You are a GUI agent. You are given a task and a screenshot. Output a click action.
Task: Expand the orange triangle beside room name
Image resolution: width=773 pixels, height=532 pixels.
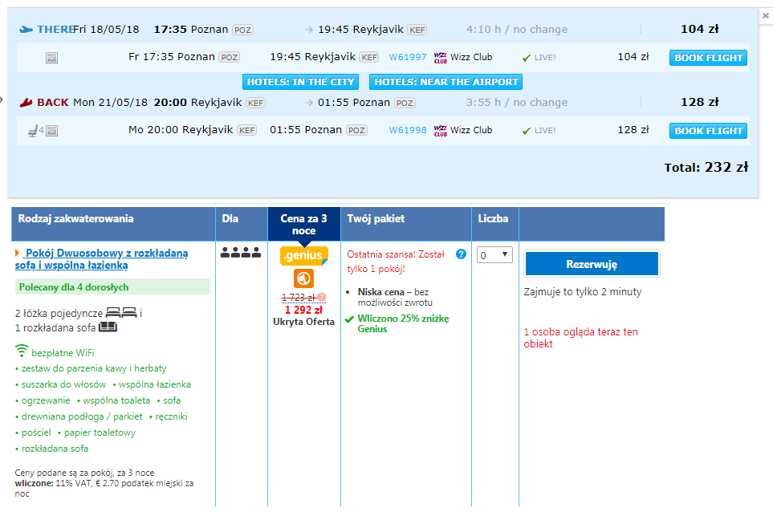click(x=18, y=253)
